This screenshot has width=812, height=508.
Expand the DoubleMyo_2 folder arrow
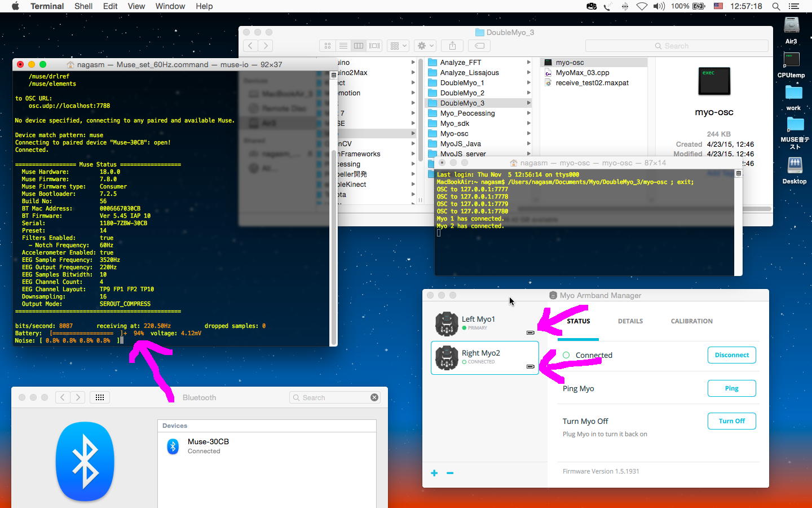click(528, 93)
